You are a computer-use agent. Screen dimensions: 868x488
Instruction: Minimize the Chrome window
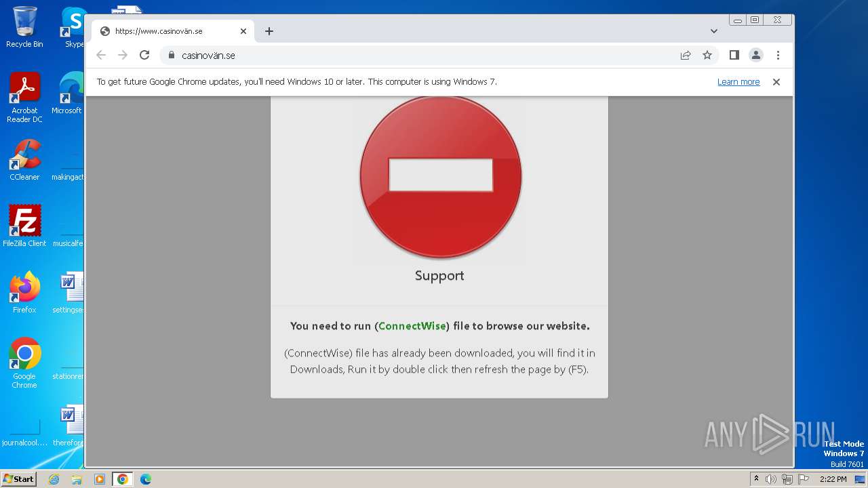click(x=738, y=20)
